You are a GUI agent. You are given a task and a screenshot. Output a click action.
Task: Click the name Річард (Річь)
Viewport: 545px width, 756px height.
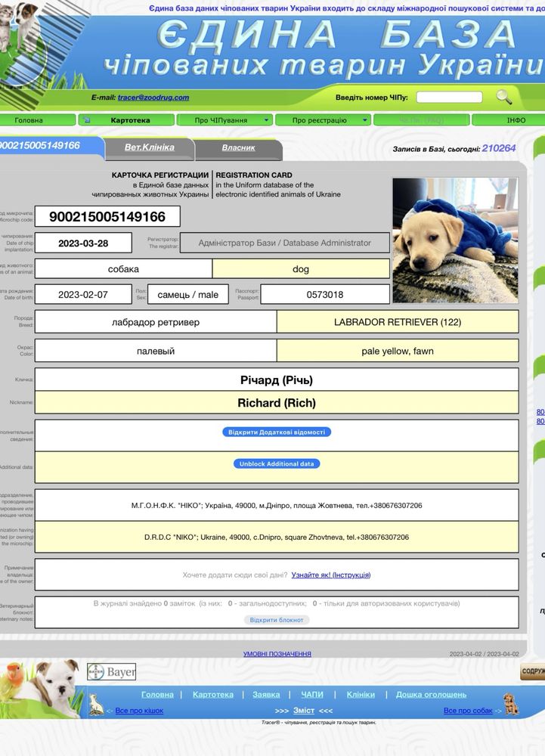point(277,380)
